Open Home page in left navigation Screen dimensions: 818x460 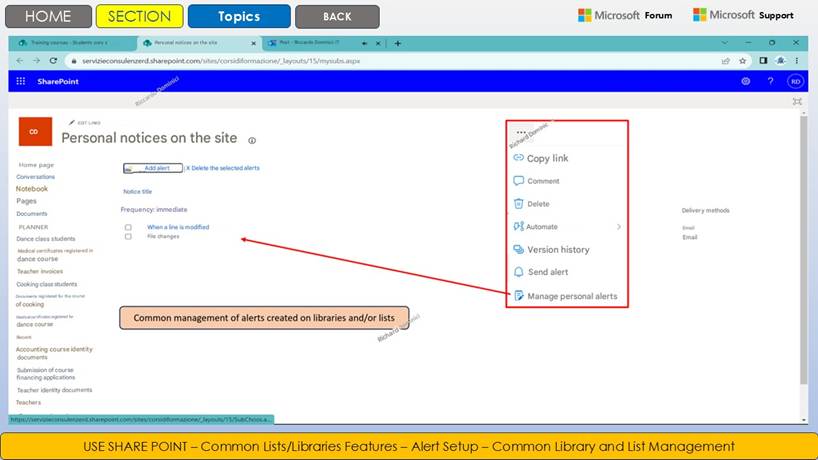pyautogui.click(x=37, y=165)
